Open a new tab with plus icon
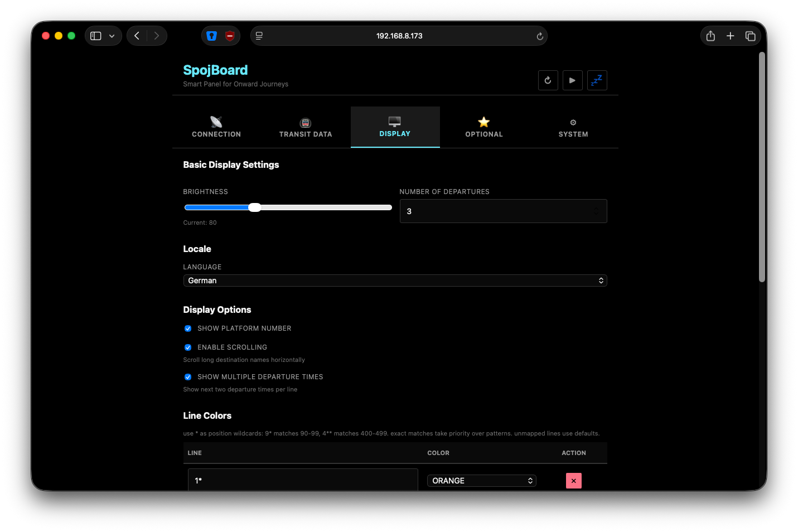The image size is (798, 532). tap(730, 36)
